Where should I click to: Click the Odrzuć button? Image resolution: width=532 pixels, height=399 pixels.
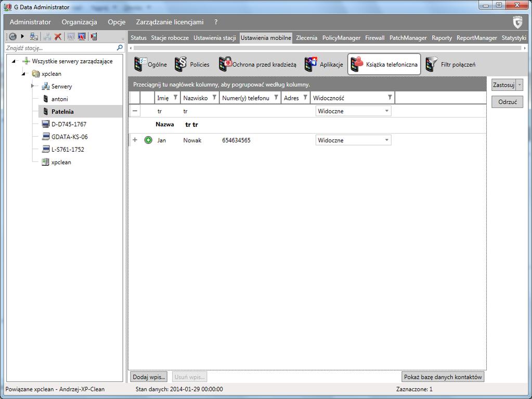[508, 102]
